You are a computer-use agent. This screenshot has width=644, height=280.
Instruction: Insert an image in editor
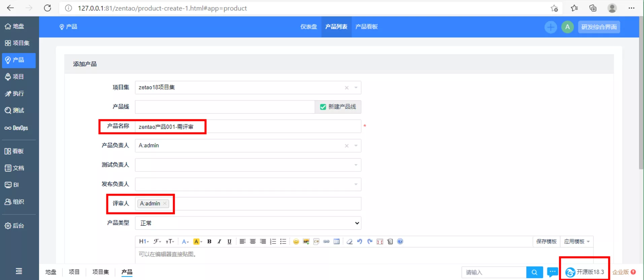306,241
